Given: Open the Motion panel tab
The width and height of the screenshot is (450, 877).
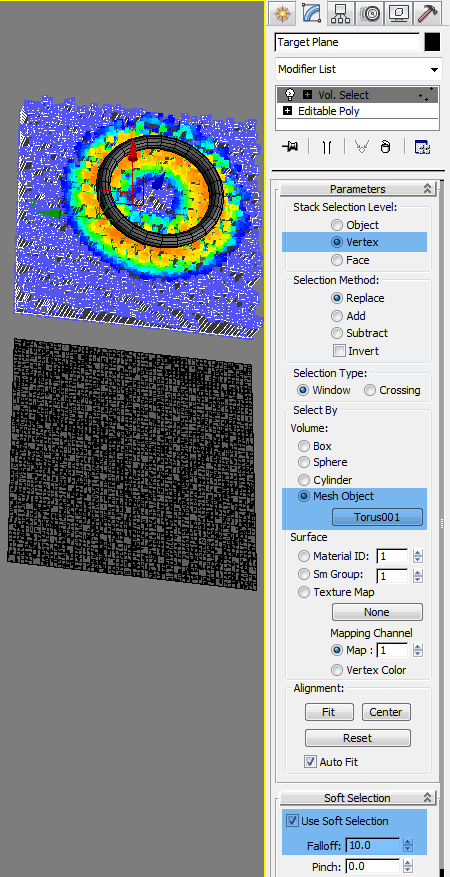Looking at the screenshot, I should coord(370,12).
